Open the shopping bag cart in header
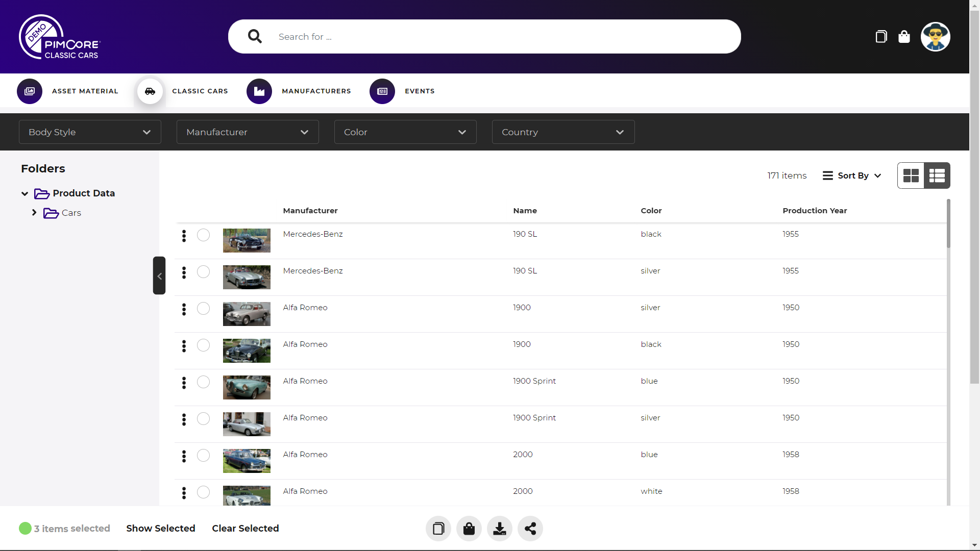Image resolution: width=980 pixels, height=551 pixels. [904, 37]
